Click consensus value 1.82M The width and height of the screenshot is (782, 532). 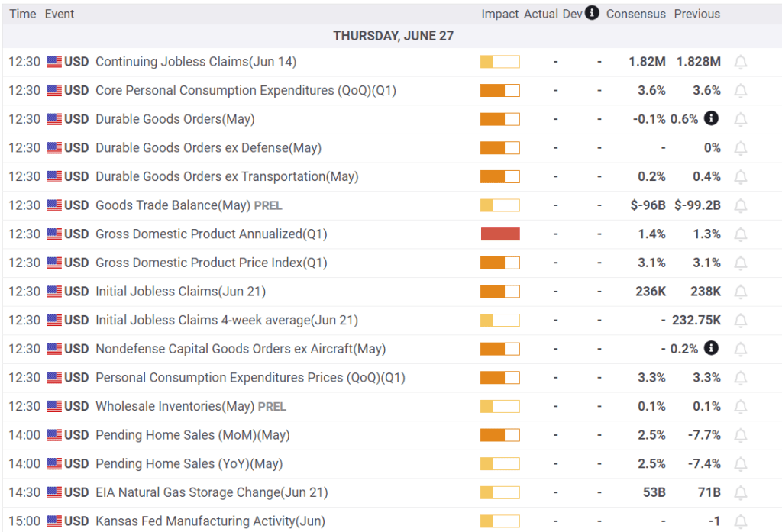(647, 62)
